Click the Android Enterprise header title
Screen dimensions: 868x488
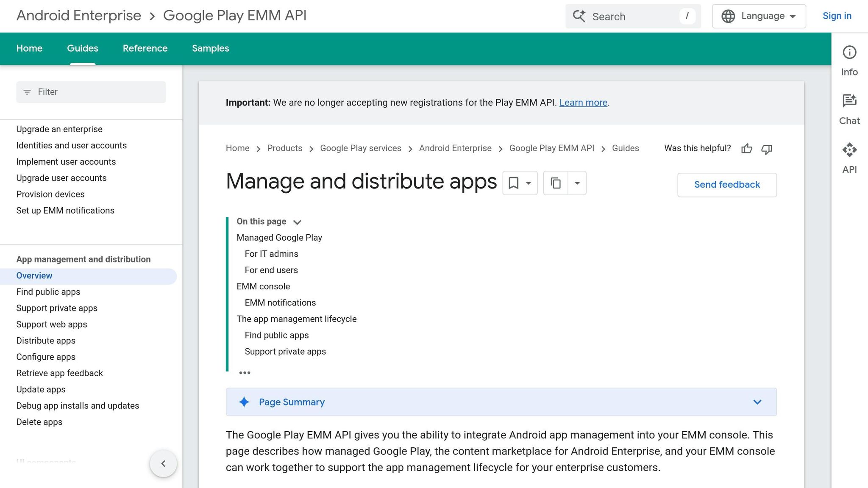pos(78,16)
